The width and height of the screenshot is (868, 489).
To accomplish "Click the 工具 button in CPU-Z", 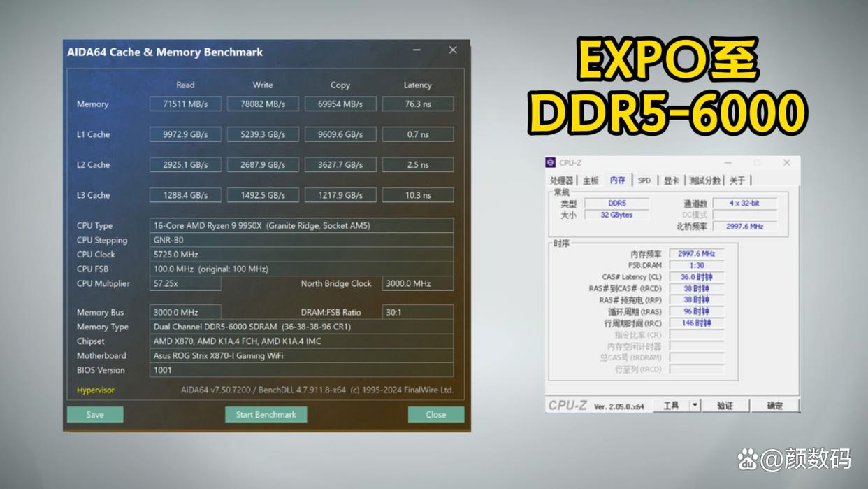I will [x=671, y=405].
